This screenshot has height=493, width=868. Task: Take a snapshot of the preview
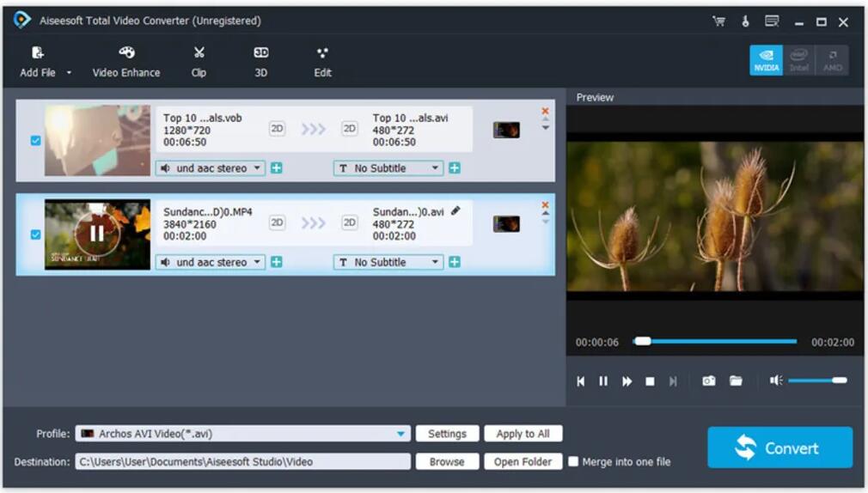click(708, 380)
